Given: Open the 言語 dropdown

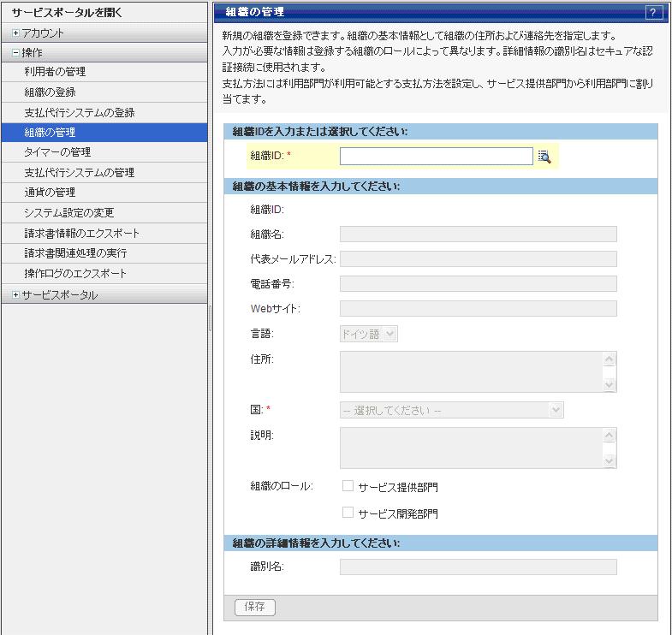Looking at the screenshot, I should coord(369,335).
